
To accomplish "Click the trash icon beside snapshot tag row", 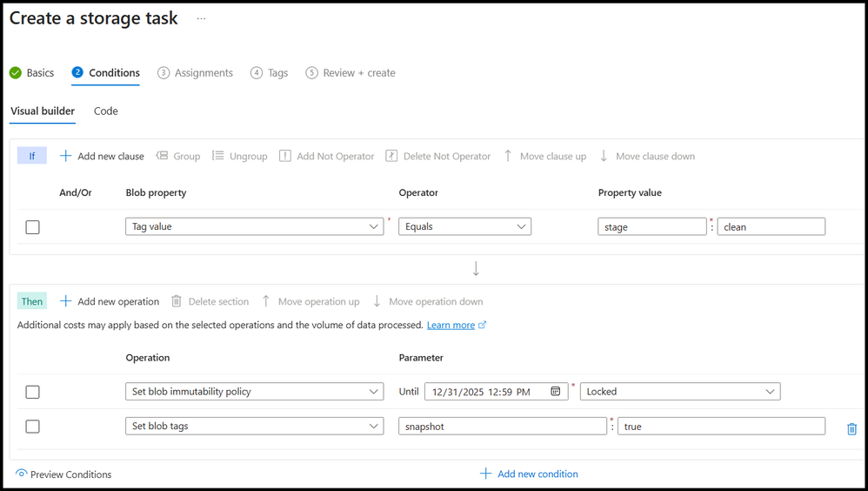I will pyautogui.click(x=851, y=428).
